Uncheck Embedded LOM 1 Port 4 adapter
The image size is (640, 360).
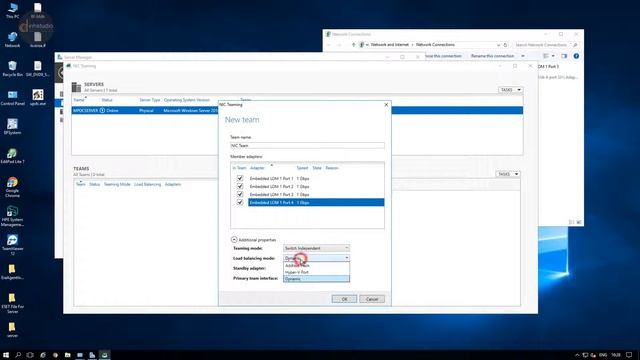tap(240, 202)
